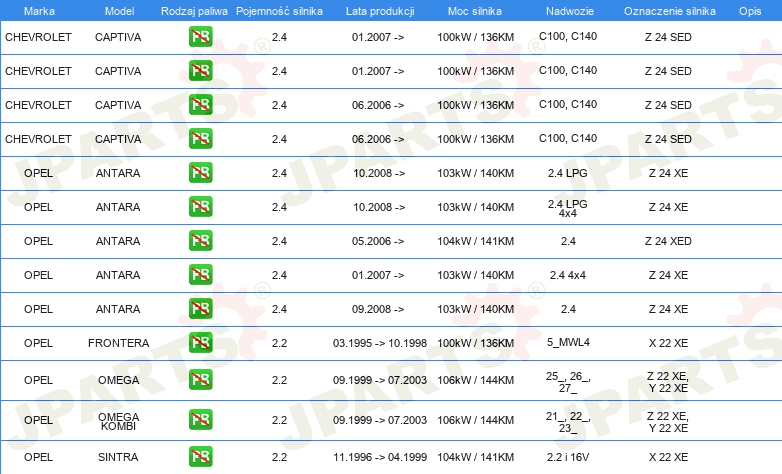Viewport: 782px width, 474px height.
Task: Click the 104kW / 141KM cell in Sintra row
Action: coord(476,457)
